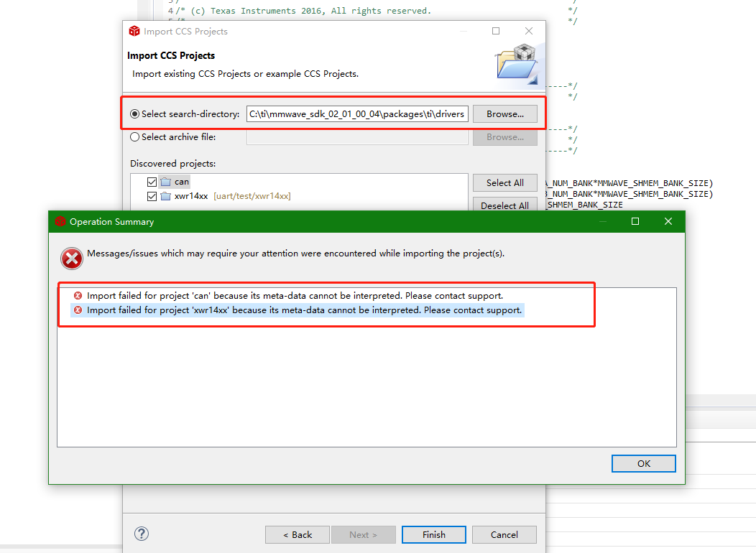Click OK in Operation Summary dialog

(643, 463)
